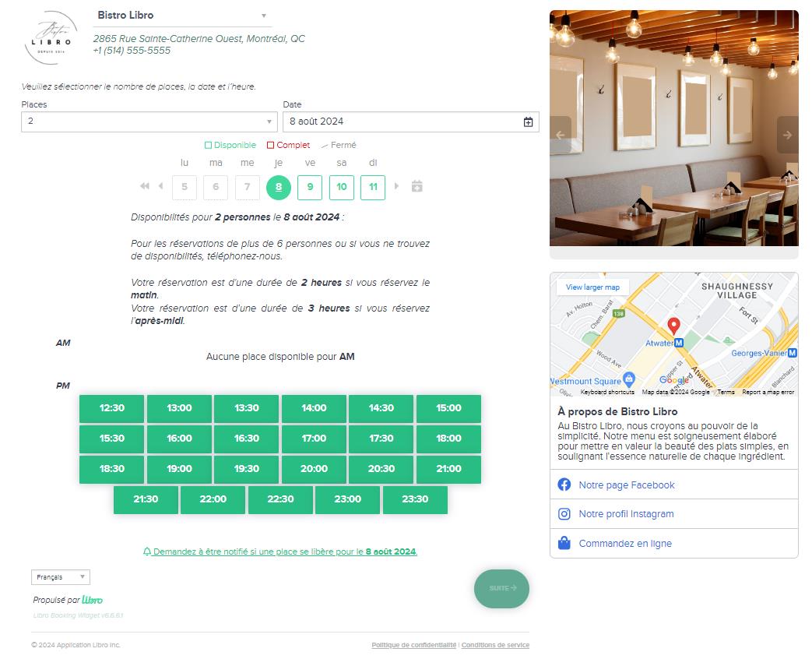Open the Places number dropdown
Screen dimensions: 812x659
click(149, 122)
